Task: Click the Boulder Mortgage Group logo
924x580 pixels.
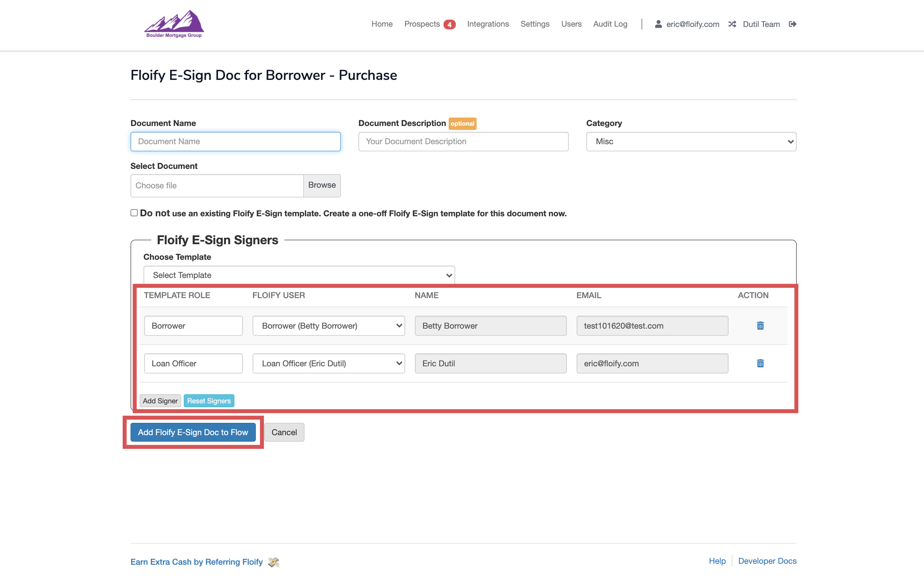Action: tap(174, 24)
